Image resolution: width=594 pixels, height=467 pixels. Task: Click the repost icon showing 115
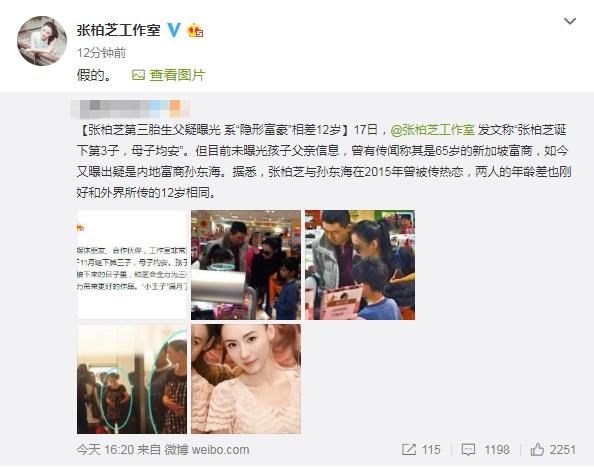coord(409,450)
